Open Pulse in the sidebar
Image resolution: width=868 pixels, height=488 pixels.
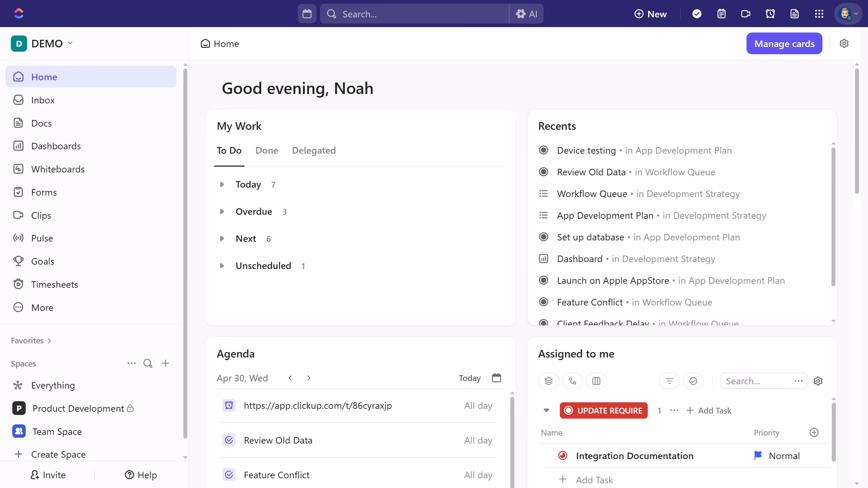click(91, 238)
